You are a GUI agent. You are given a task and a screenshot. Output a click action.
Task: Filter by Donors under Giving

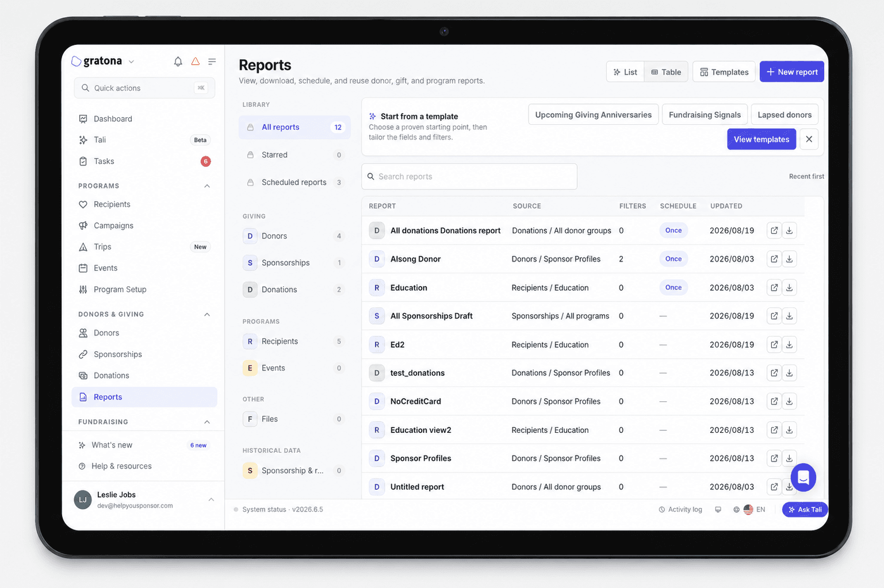294,236
